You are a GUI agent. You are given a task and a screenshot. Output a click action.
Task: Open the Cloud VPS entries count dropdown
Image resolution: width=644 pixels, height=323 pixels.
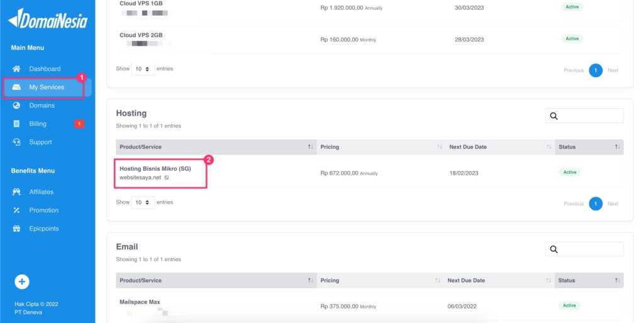[143, 69]
